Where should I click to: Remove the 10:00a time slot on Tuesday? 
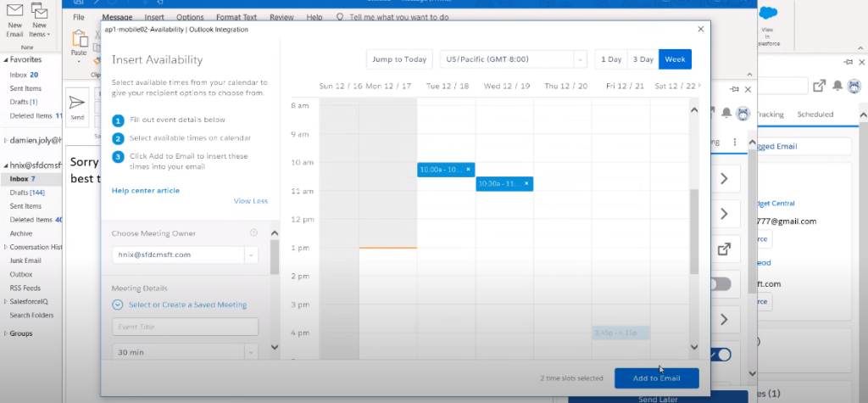click(468, 169)
